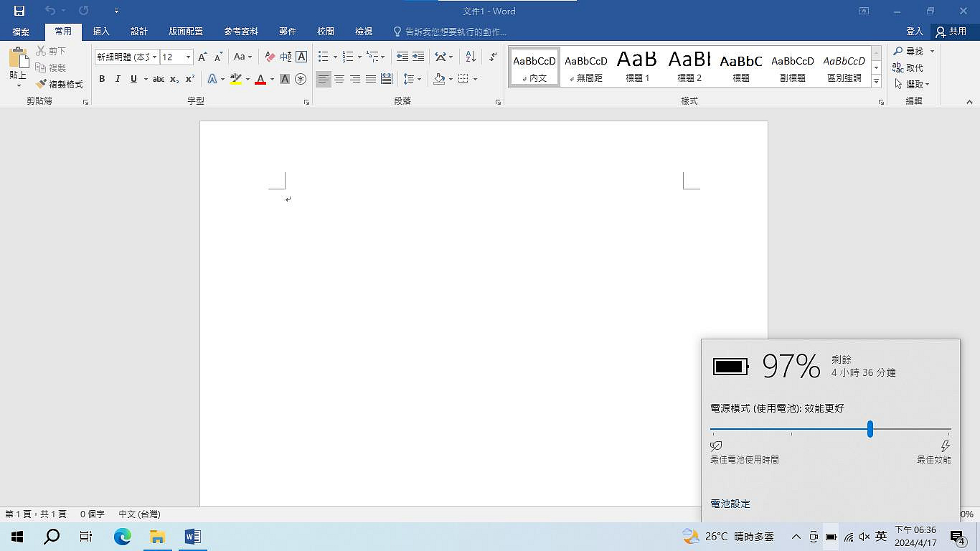Screen dimensions: 980x551
Task: Expand the styles gallery with the More arrow
Action: [x=876, y=82]
